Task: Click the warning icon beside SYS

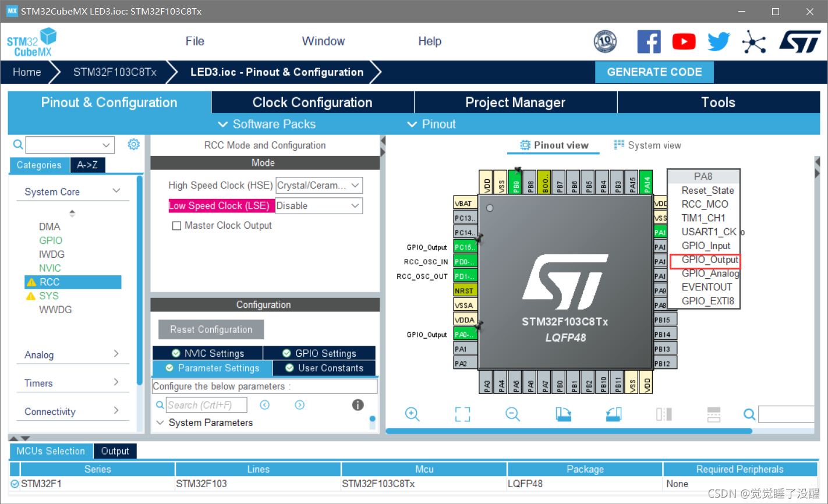Action: click(x=31, y=296)
